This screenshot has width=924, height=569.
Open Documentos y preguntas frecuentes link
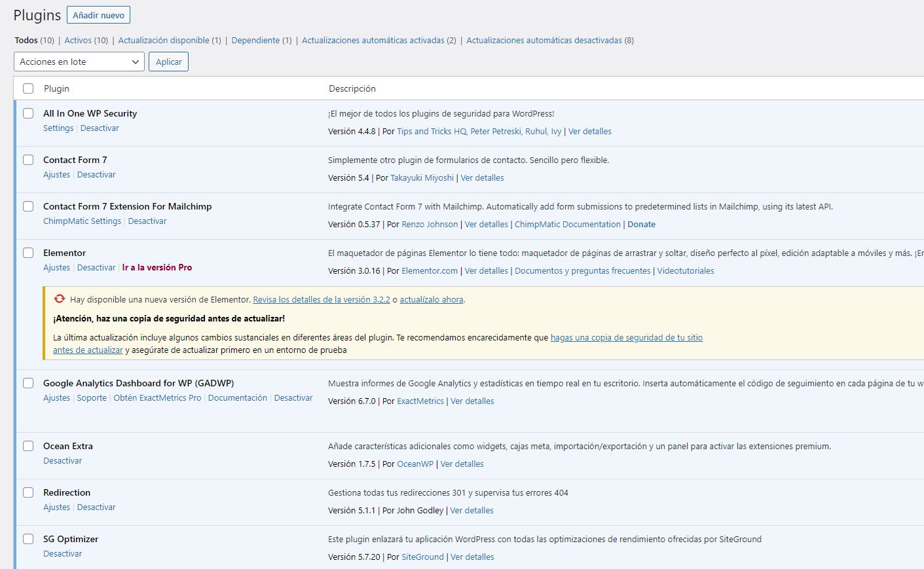pos(582,271)
